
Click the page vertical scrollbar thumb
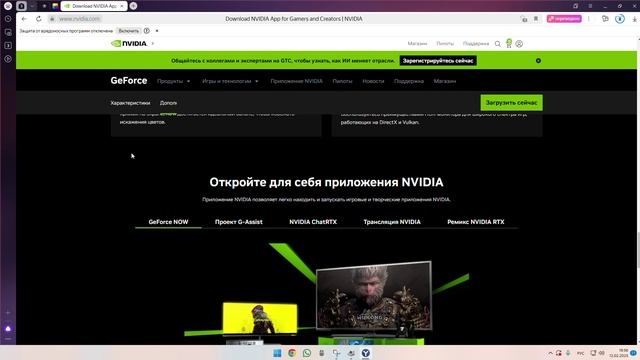point(638,249)
